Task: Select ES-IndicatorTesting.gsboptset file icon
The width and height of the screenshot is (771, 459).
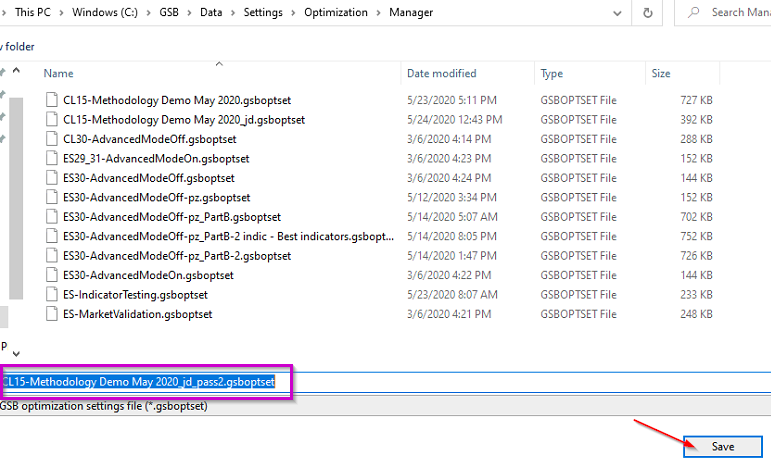Action: (x=53, y=294)
